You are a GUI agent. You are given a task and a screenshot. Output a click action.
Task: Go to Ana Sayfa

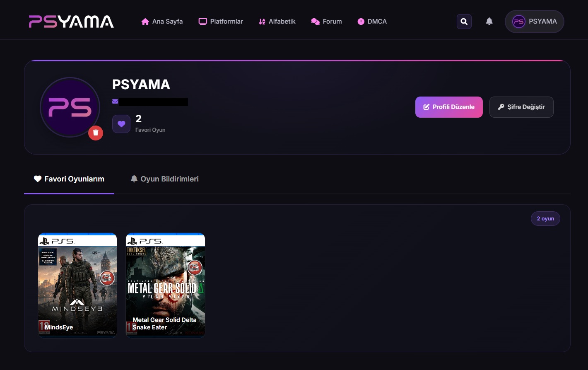162,22
